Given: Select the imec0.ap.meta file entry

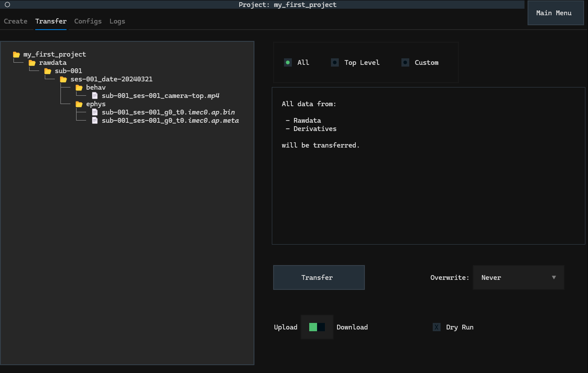Looking at the screenshot, I should pos(170,121).
